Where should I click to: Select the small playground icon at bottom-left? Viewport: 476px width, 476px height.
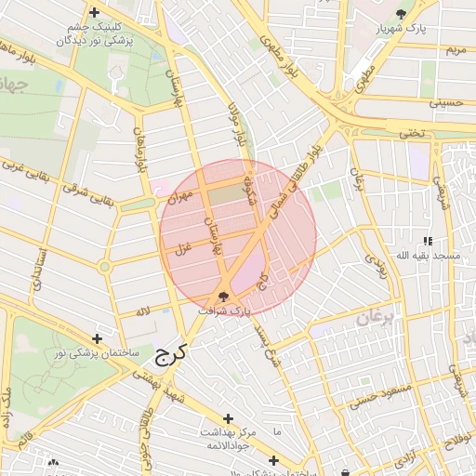click(53, 463)
